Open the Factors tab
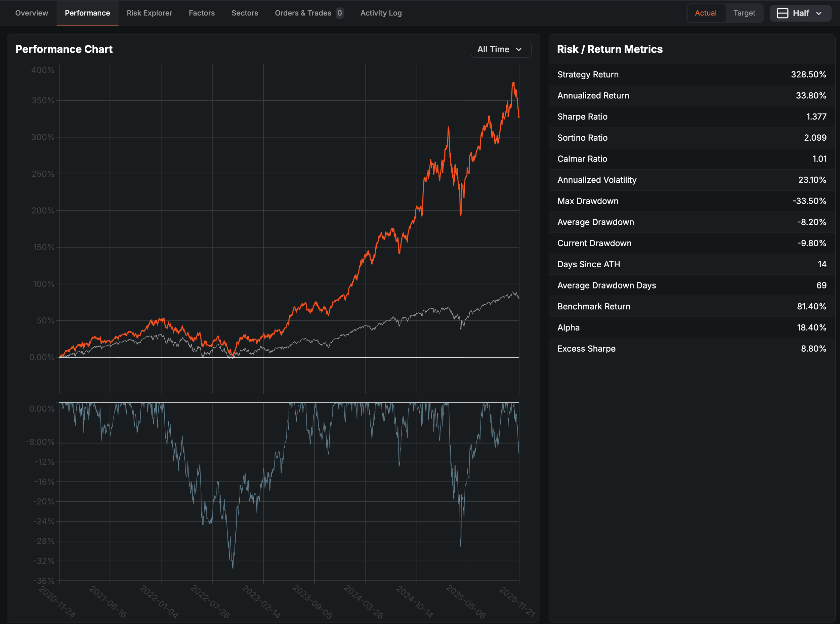840x624 pixels. (201, 13)
